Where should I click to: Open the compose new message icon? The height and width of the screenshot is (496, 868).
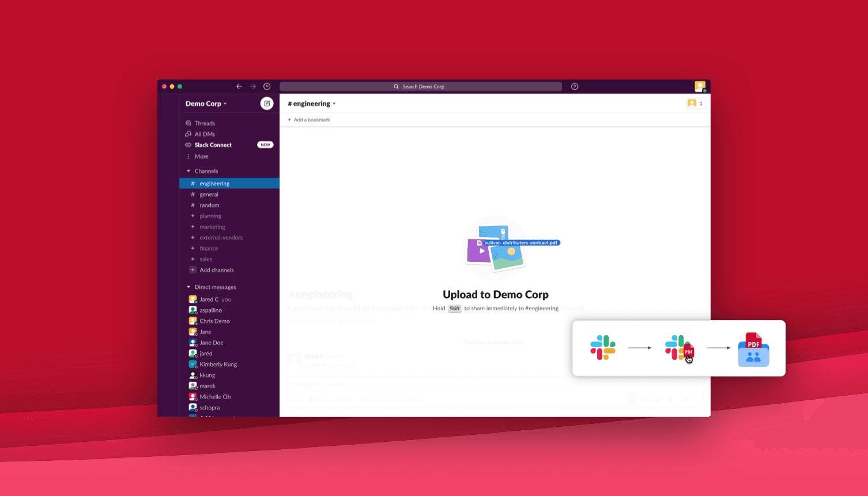267,103
